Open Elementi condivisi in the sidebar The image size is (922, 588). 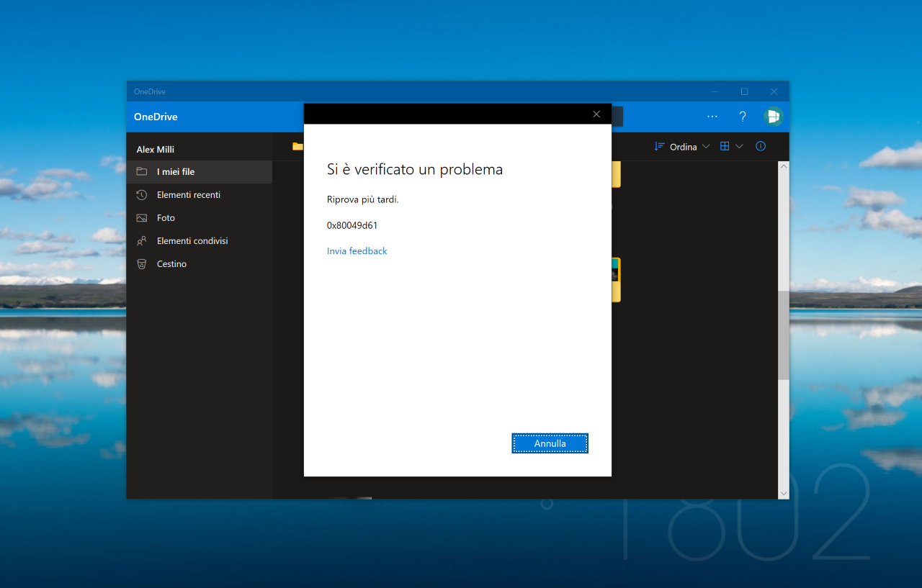tap(200, 241)
